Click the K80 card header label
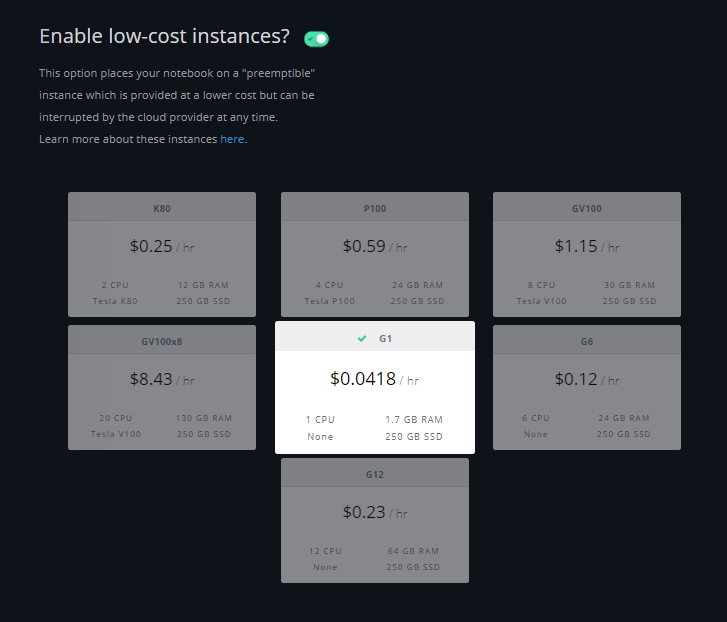 [162, 209]
